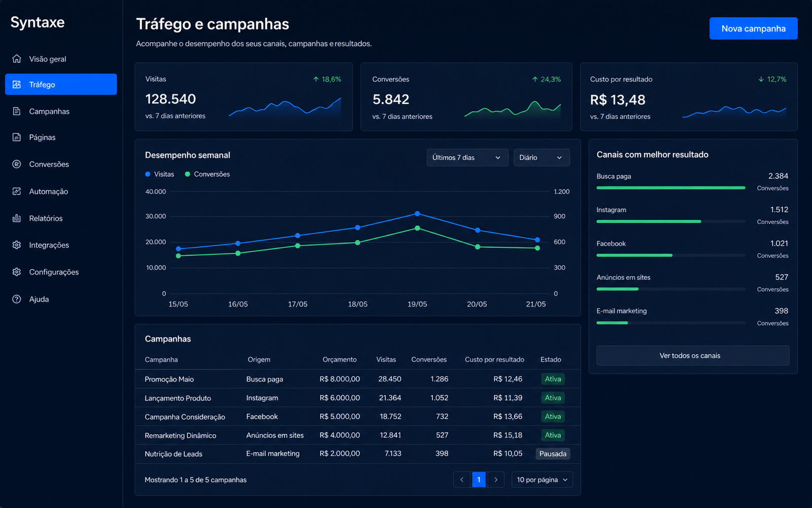
Task: Click the Nutrição de Leads campaign name
Action: (x=173, y=454)
